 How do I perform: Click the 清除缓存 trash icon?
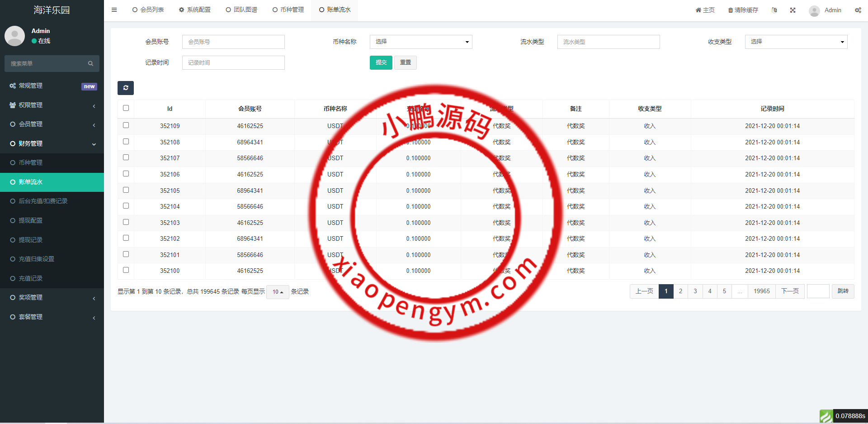click(x=730, y=10)
